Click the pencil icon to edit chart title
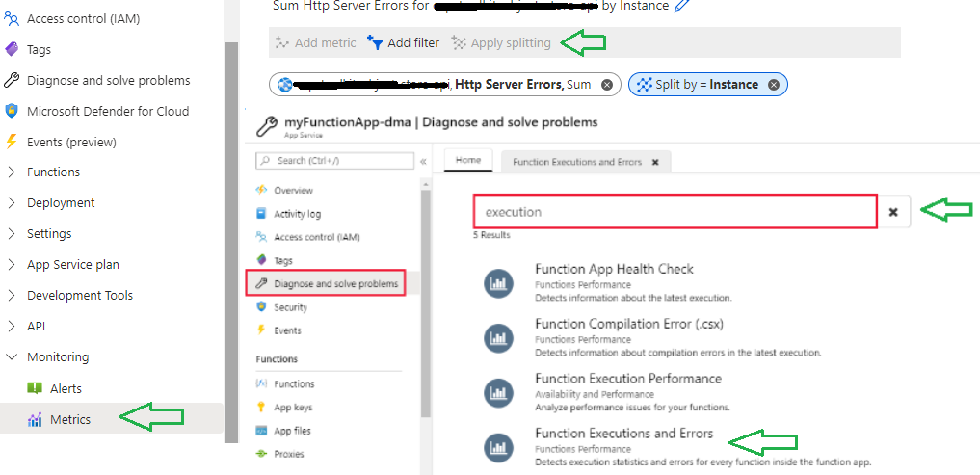 click(x=682, y=6)
